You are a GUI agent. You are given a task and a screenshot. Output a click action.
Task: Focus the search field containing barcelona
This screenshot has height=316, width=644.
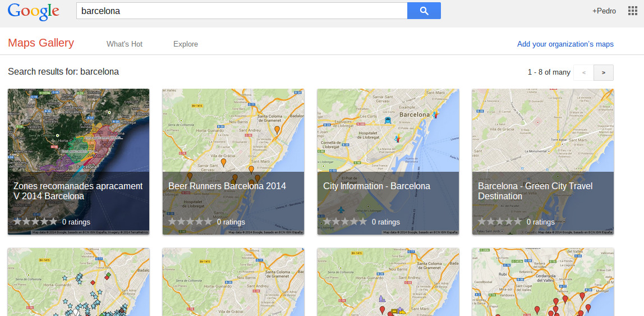[x=241, y=11]
